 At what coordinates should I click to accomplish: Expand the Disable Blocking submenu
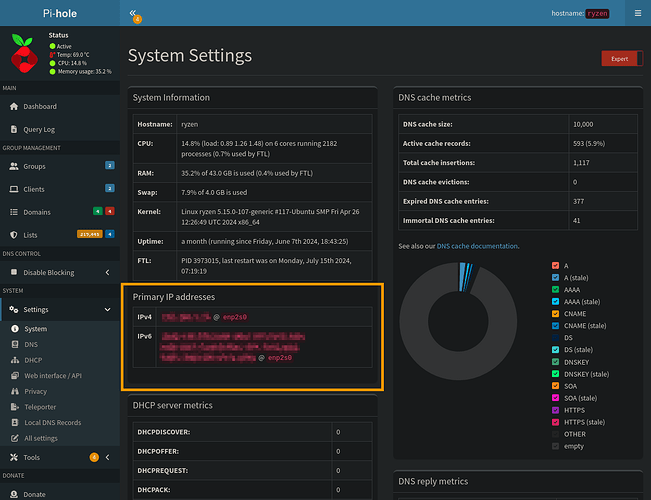point(107,272)
